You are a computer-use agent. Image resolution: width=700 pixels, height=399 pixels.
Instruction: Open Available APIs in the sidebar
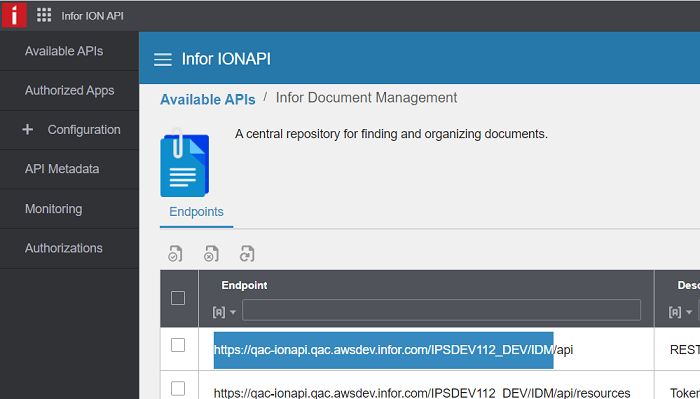(69, 51)
